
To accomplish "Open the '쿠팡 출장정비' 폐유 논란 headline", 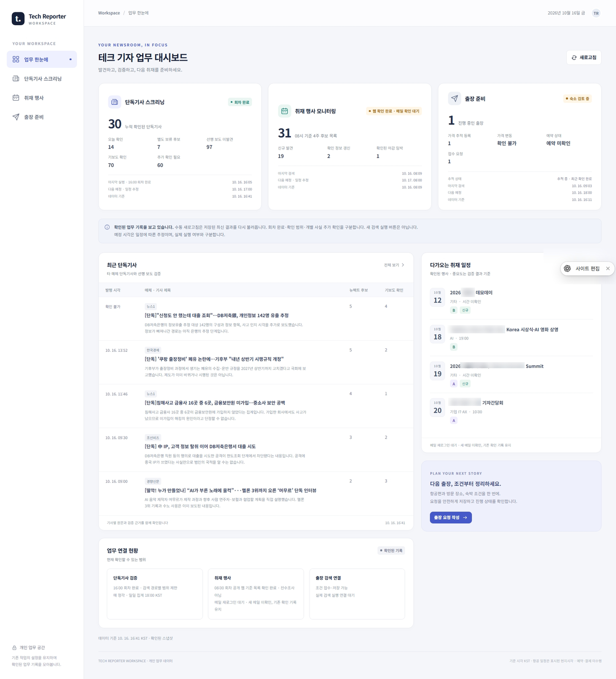I will (214, 359).
